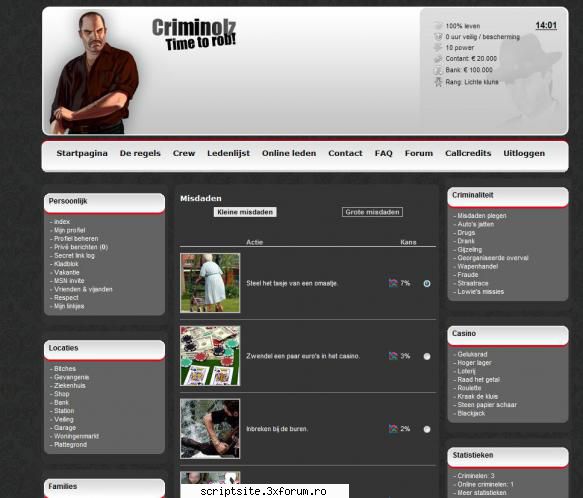
Task: Click the cash icon next to Contant
Action: point(438,59)
